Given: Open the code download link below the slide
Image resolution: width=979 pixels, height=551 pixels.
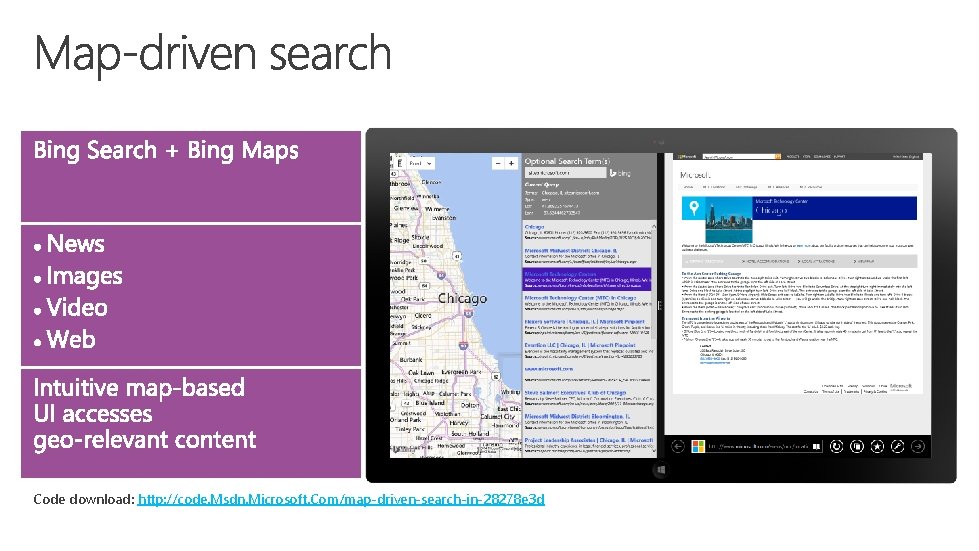Looking at the screenshot, I should pyautogui.click(x=341, y=499).
